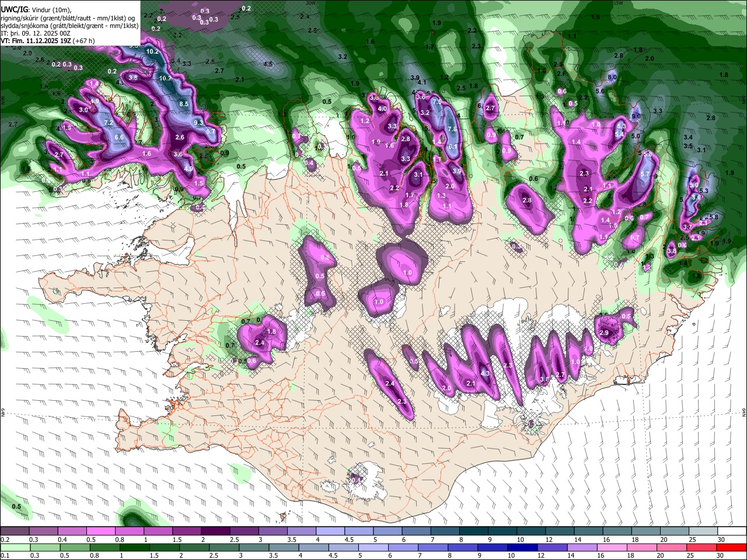This screenshot has width=747, height=560.
Task: Pick the dark teal swatch between 9 and 10 in the upper legend row
Action: click(504, 531)
